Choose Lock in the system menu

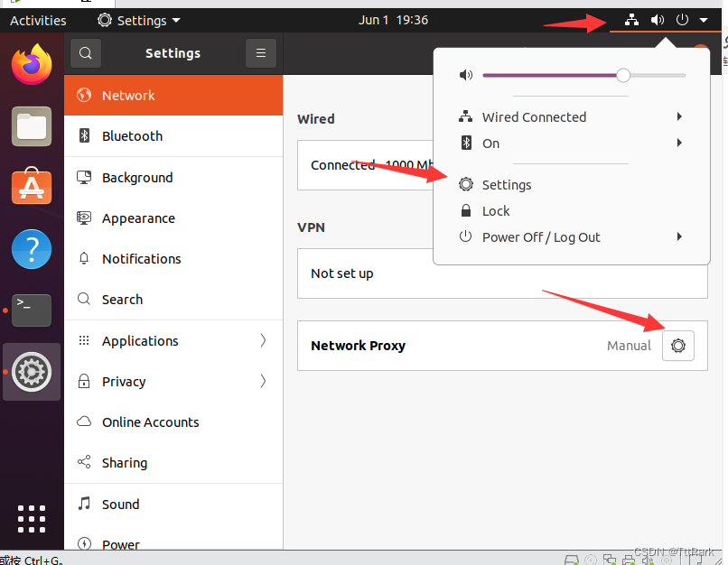(572, 211)
